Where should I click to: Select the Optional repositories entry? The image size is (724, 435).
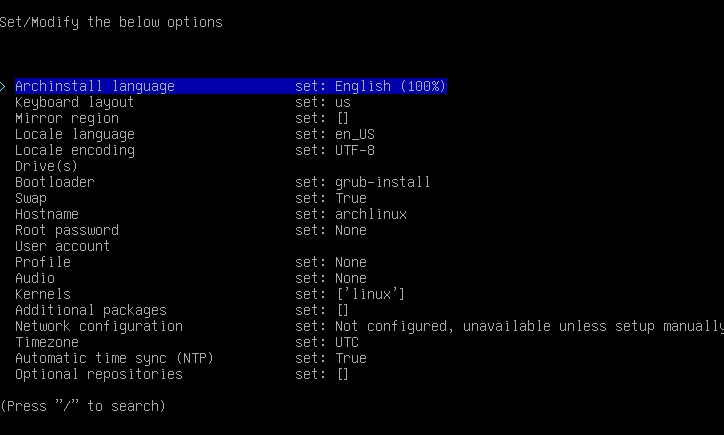(x=99, y=374)
